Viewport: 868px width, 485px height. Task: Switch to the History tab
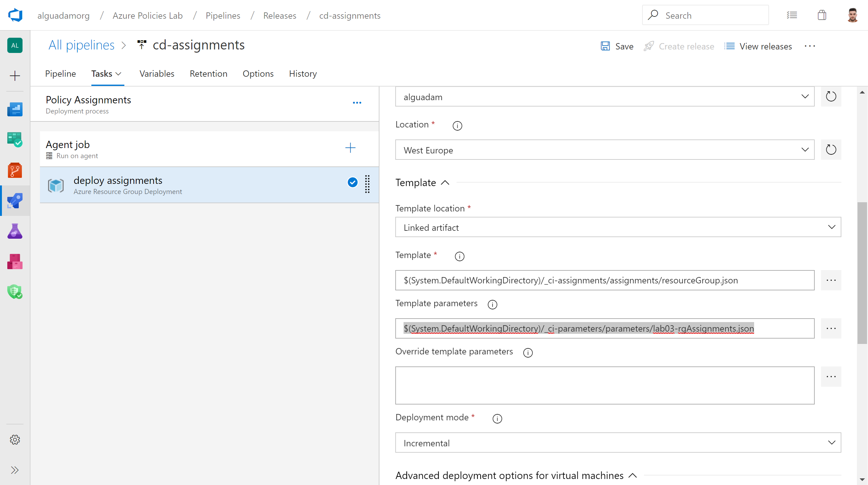pos(303,74)
